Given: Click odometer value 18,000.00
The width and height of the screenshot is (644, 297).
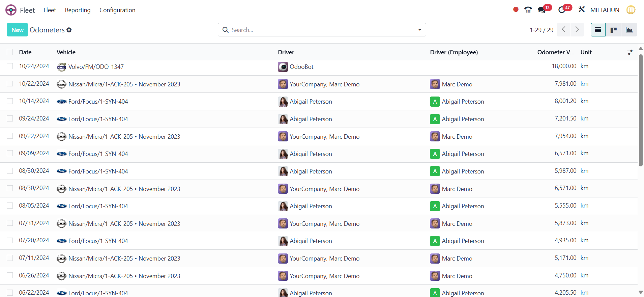Looking at the screenshot, I should (x=564, y=66).
